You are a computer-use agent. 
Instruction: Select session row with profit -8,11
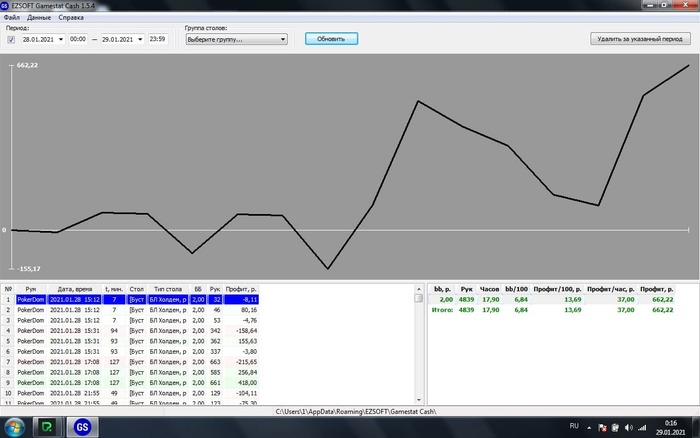pos(130,300)
